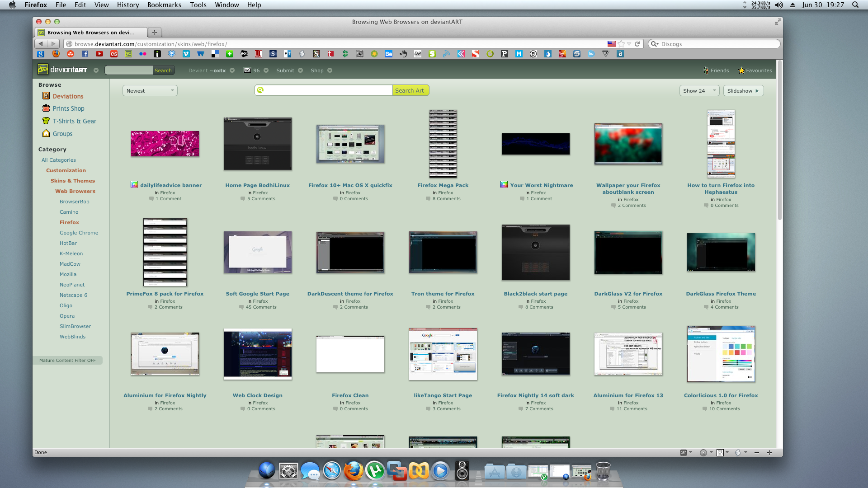This screenshot has height=488, width=868.
Task: Start the Slideshow
Action: coord(743,91)
